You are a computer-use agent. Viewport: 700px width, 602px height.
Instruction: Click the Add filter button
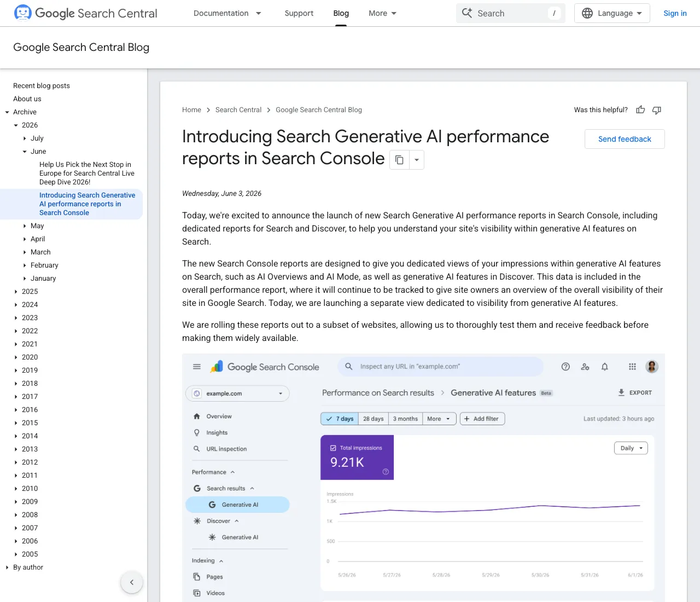tap(482, 419)
